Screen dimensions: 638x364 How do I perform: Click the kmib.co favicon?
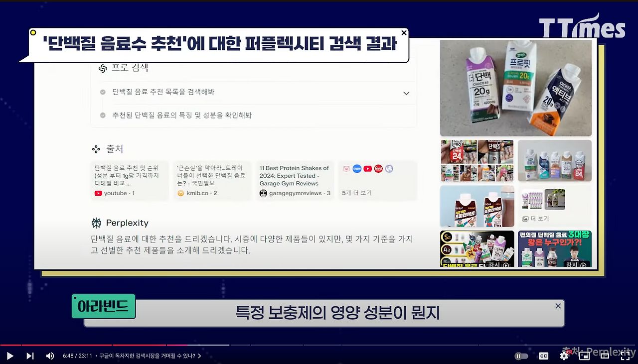coord(181,193)
